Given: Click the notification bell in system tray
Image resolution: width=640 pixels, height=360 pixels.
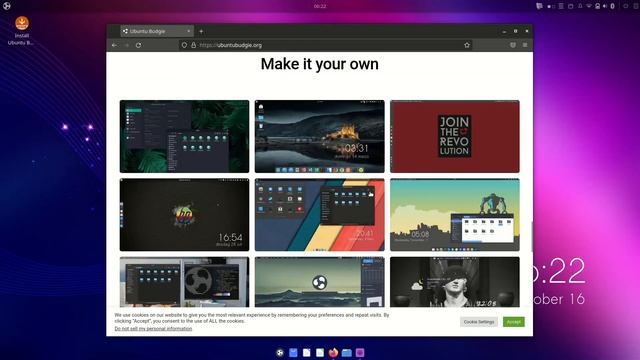Looking at the screenshot, I should point(580,6).
